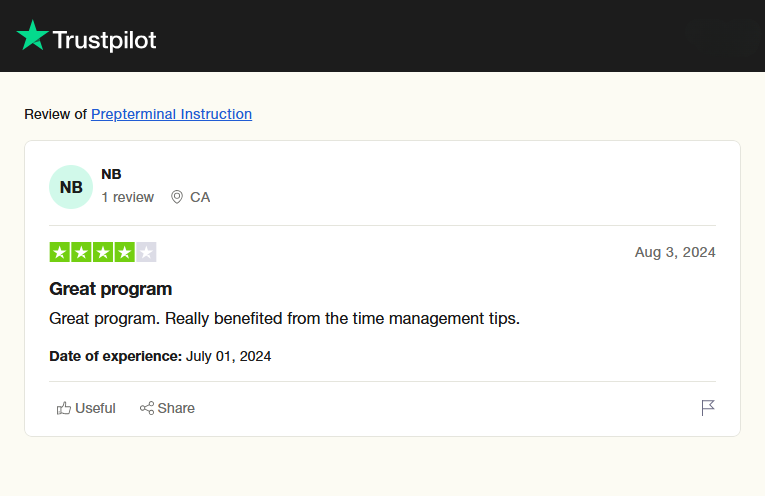The width and height of the screenshot is (765, 496).
Task: Click the CA location label
Action: coord(200,197)
